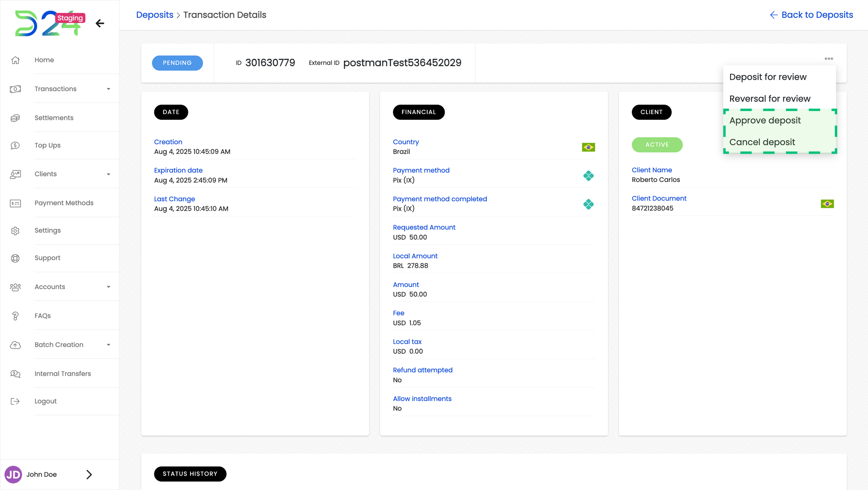This screenshot has width=868, height=490.
Task: Select Deposit for review option
Action: [767, 77]
